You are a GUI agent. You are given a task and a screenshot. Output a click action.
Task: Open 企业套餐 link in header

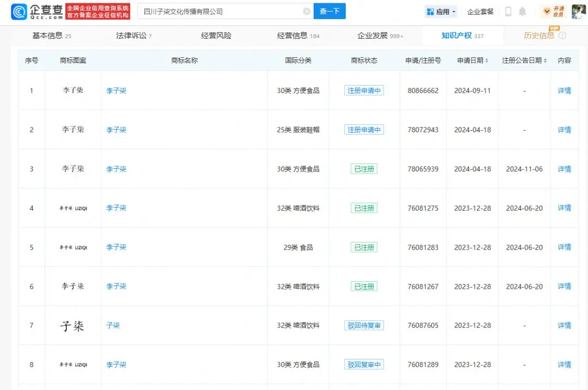(480, 11)
